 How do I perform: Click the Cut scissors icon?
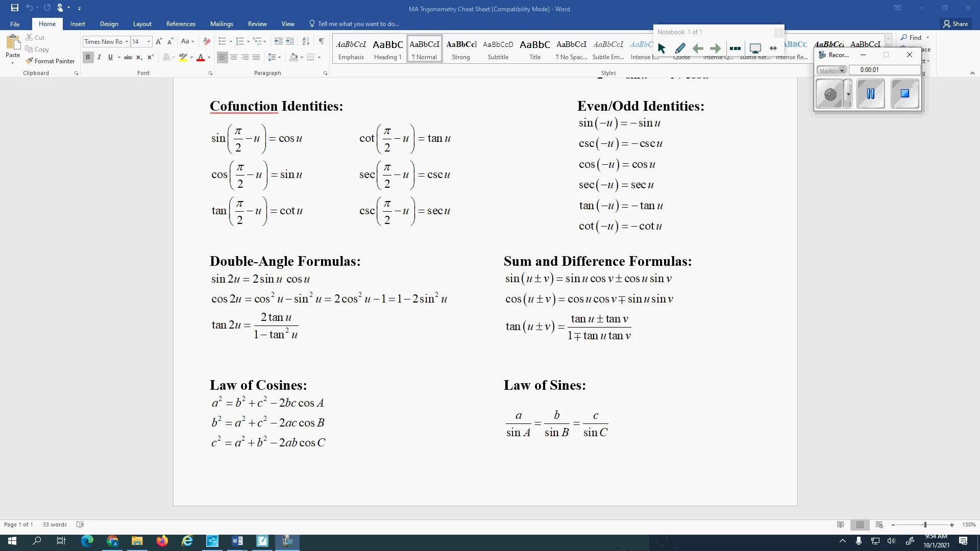click(x=29, y=37)
